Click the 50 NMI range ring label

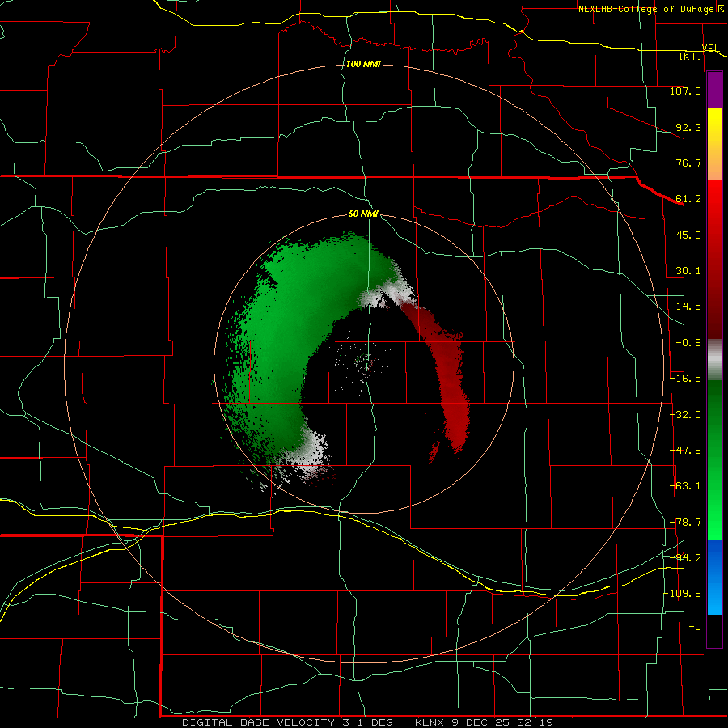click(x=363, y=214)
